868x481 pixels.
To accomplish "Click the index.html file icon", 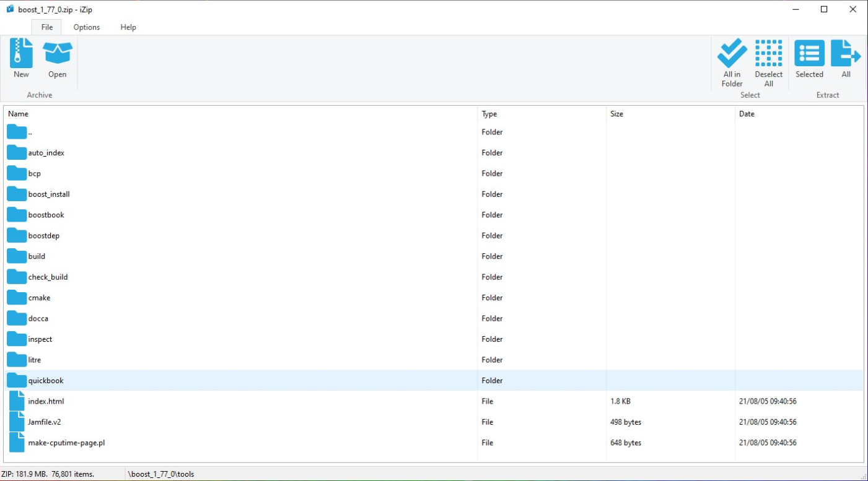I will click(x=17, y=401).
